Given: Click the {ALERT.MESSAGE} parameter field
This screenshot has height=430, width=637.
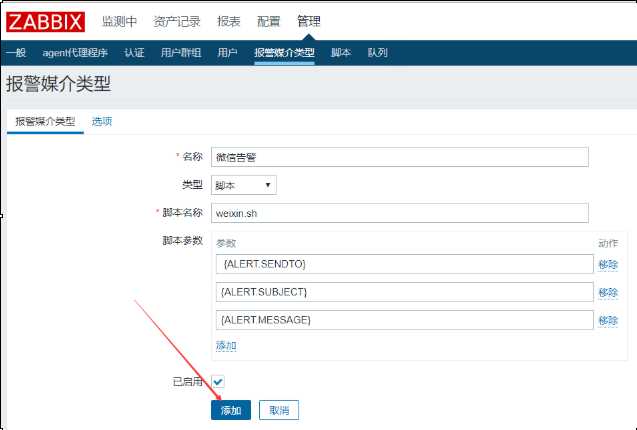Looking at the screenshot, I should click(405, 320).
